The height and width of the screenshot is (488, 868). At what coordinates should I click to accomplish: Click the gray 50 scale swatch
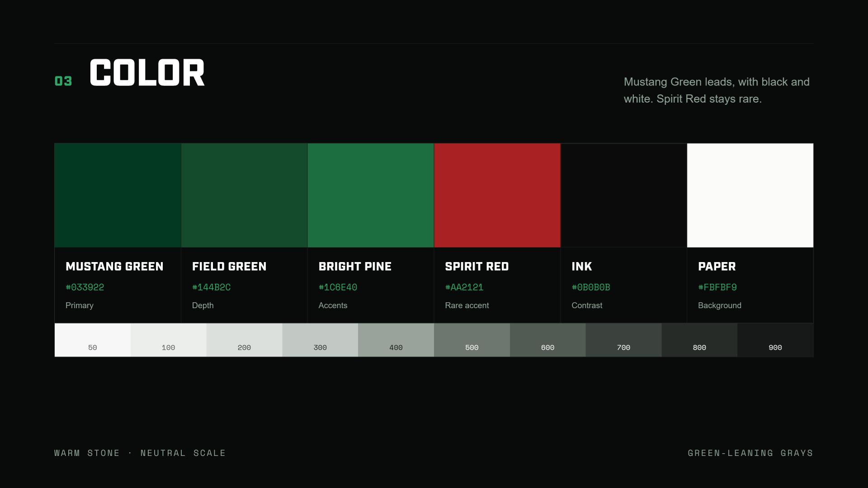(93, 340)
